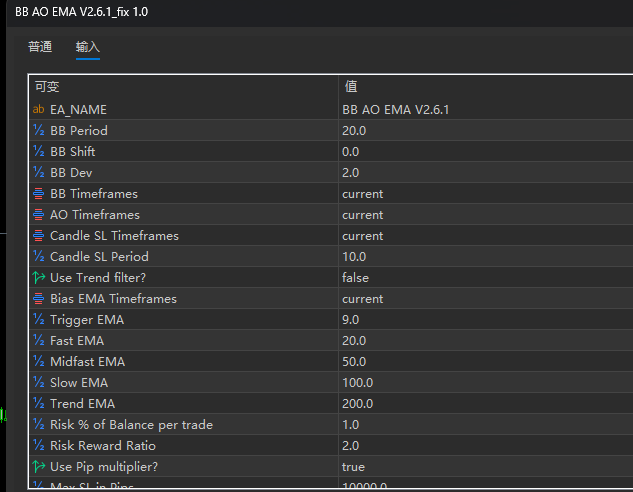Open the BB Timeframes value dropdown
The width and height of the screenshot is (633, 492).
[x=362, y=193]
